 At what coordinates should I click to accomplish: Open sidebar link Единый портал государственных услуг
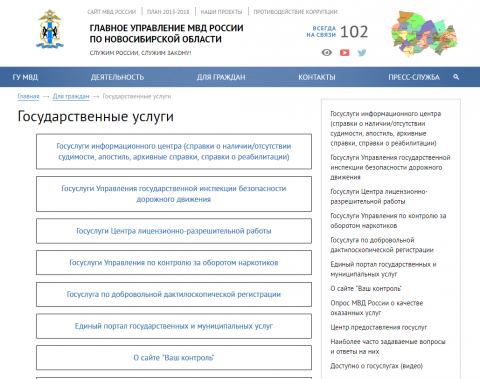point(383,269)
